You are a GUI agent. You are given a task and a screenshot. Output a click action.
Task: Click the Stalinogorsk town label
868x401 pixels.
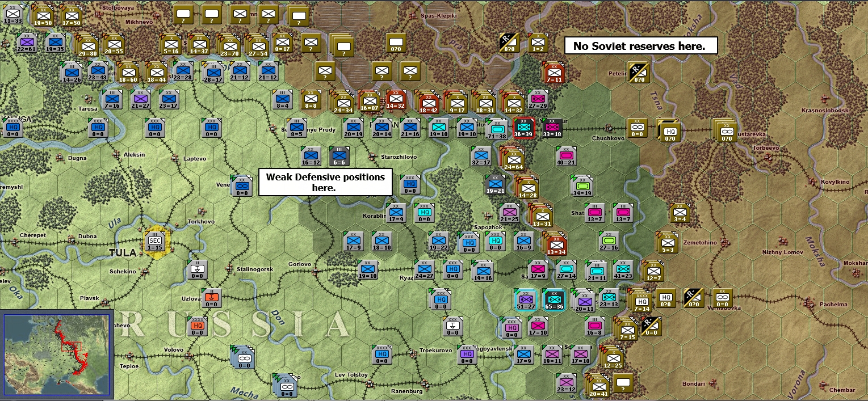coord(255,269)
